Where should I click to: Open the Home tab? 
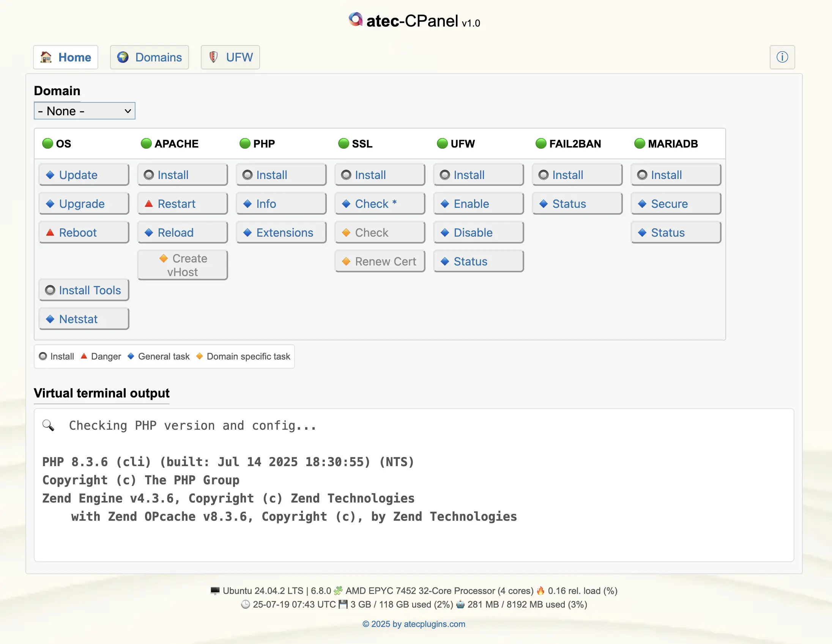tap(66, 57)
